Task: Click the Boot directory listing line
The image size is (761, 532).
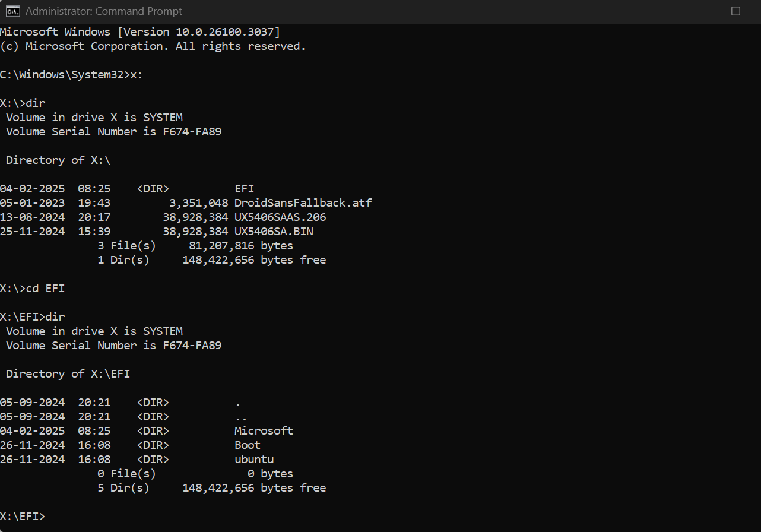Action: pyautogui.click(x=247, y=445)
